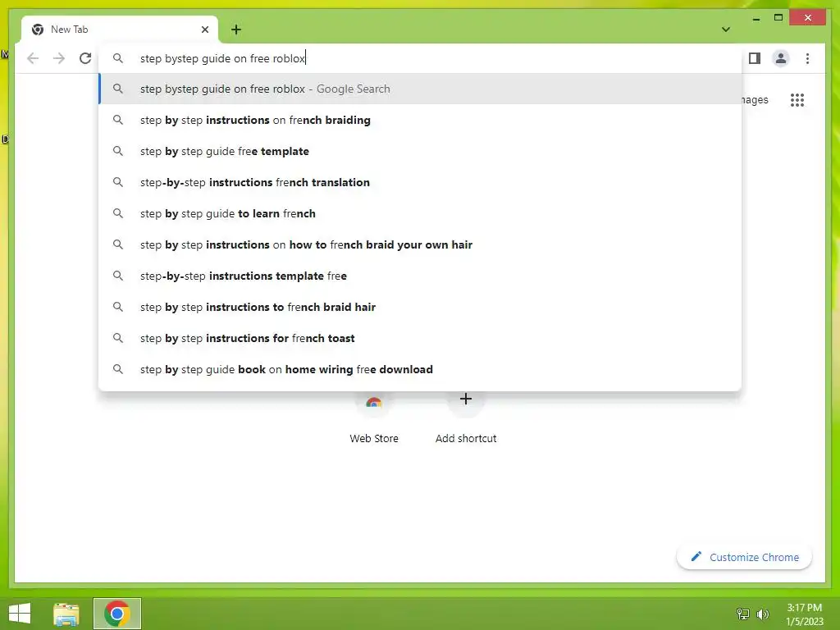Click the Customize Chrome button
The image size is (840, 630).
(745, 557)
